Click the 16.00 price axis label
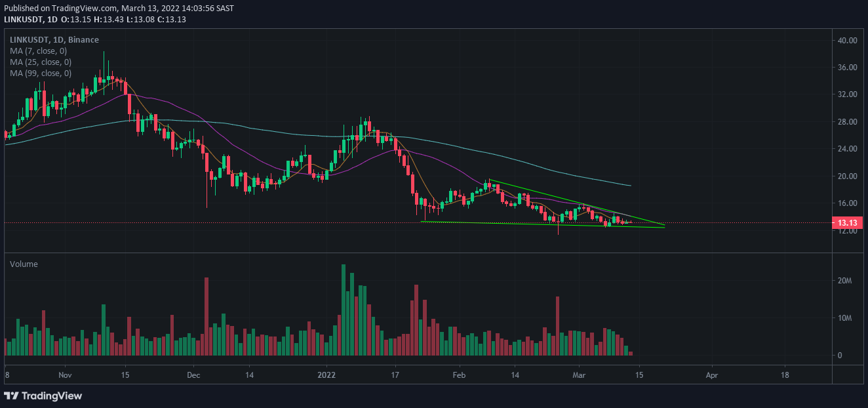868x408 pixels. pos(848,203)
